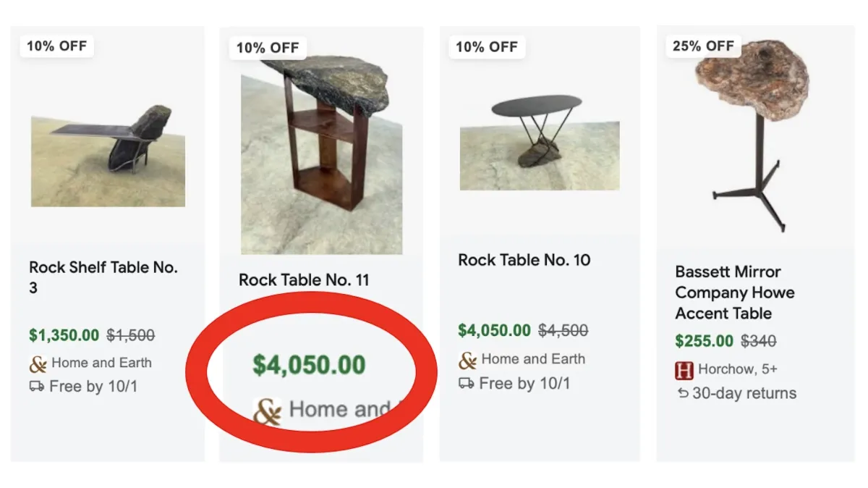This screenshot has height=488, width=868.
Task: Click the 30-day returns arrow icon
Action: pos(682,394)
